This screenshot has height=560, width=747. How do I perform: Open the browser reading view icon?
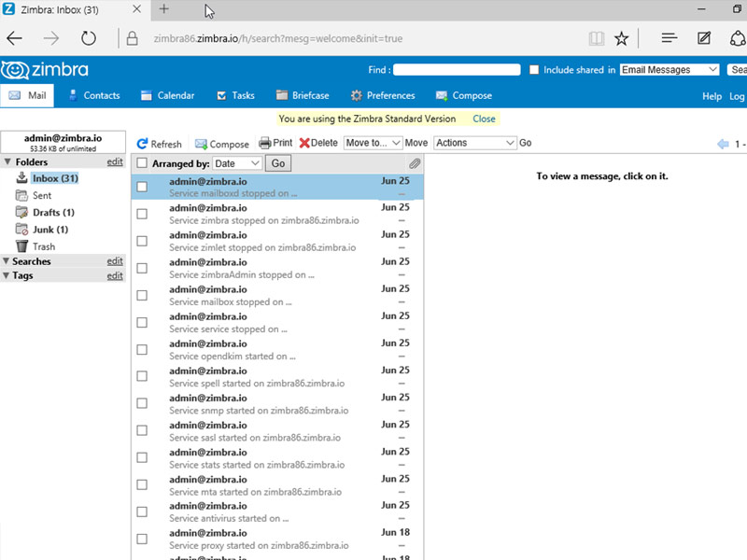coord(596,38)
